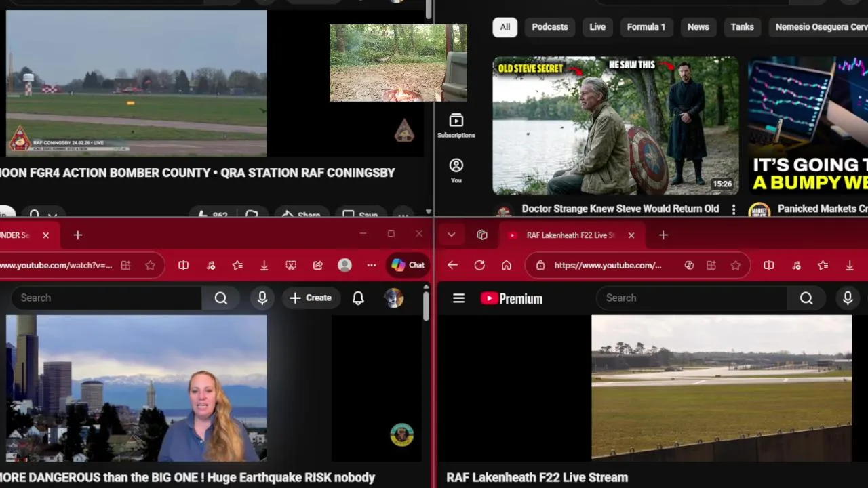
Task: Open the You page in the sidebar
Action: [456, 171]
